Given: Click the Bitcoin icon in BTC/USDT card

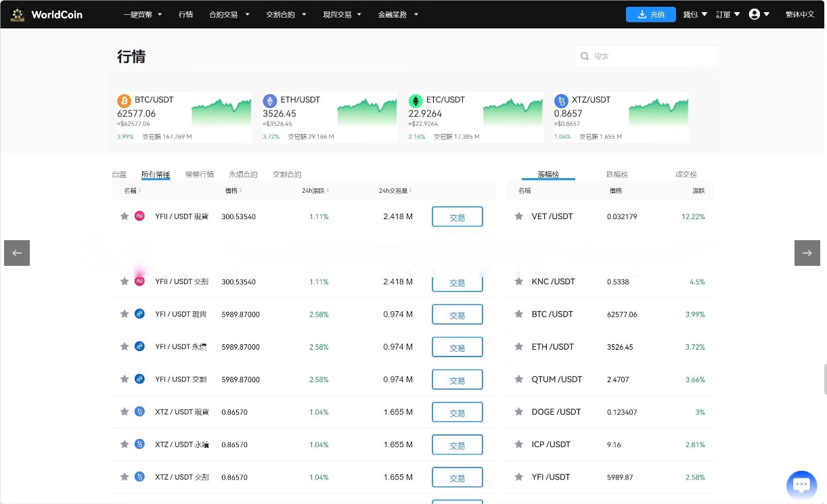Looking at the screenshot, I should 125,101.
